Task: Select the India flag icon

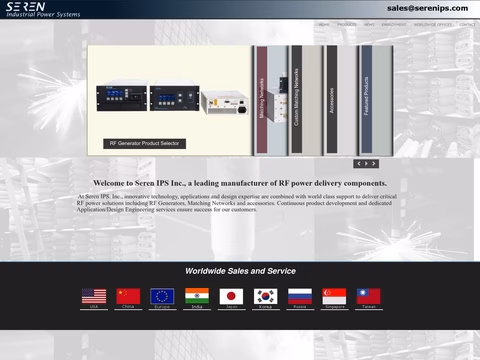Action: click(197, 296)
